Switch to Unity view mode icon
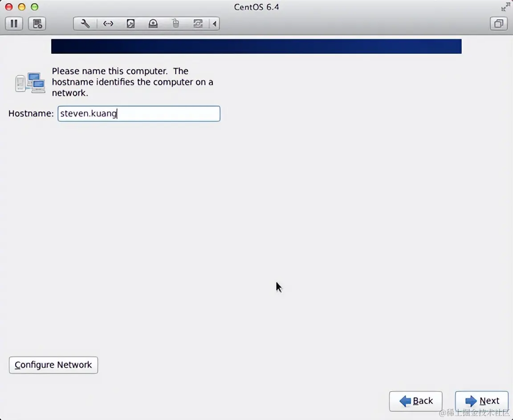This screenshot has height=420, width=513. [x=499, y=24]
